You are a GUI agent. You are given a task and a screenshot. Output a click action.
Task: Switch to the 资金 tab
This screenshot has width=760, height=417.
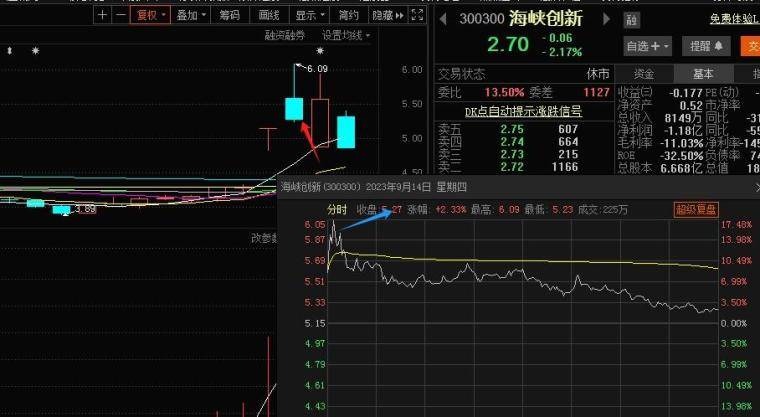tap(644, 74)
